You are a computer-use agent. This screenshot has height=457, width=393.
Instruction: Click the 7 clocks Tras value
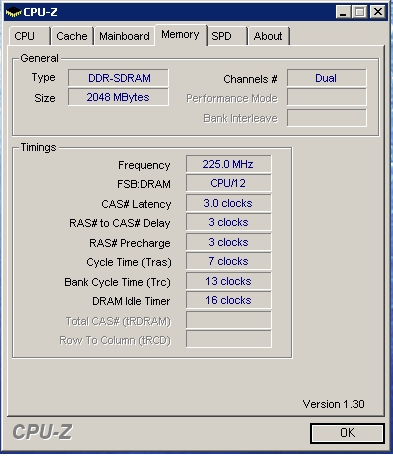229,261
